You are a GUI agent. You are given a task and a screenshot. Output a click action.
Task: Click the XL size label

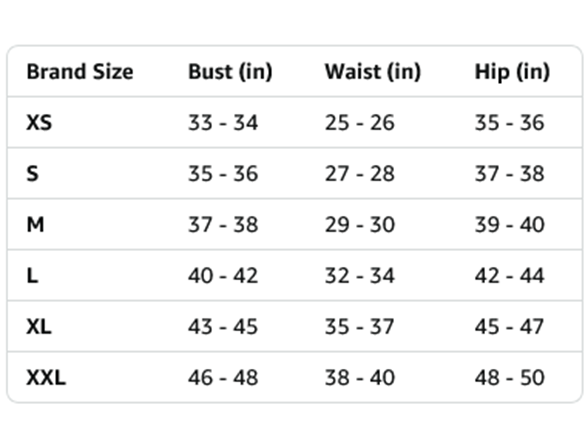coord(39,327)
